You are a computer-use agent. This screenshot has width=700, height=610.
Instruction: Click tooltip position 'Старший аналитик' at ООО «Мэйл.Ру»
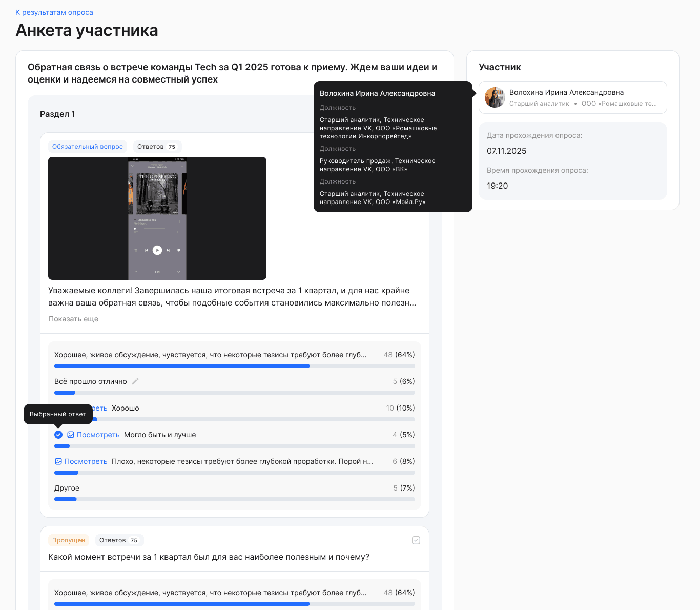click(x=373, y=198)
